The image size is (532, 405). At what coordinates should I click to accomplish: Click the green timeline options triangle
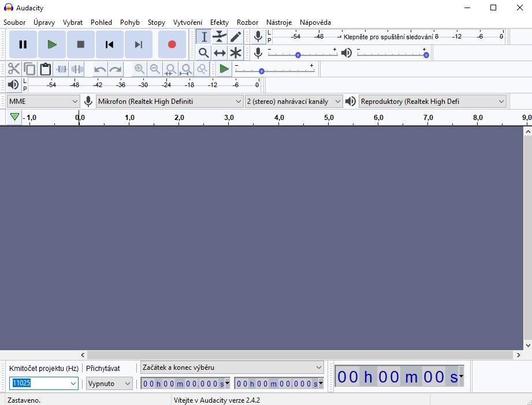click(14, 117)
